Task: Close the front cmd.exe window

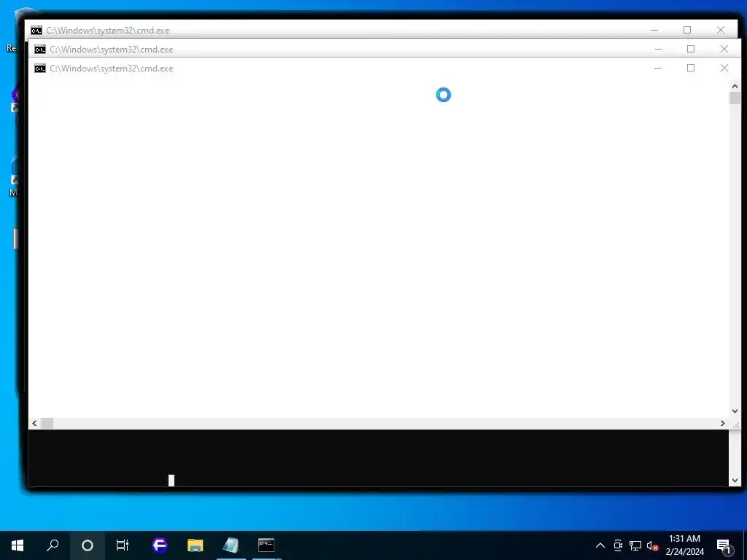Action: point(724,68)
